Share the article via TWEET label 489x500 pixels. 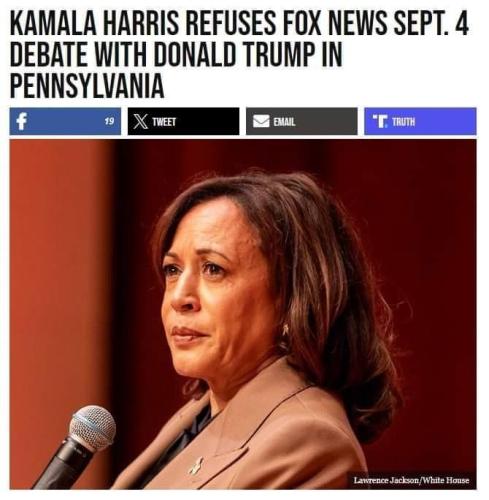pyautogui.click(x=164, y=122)
